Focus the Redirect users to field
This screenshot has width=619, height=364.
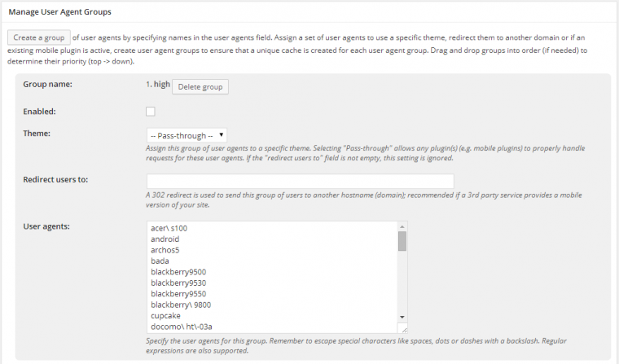(x=300, y=181)
